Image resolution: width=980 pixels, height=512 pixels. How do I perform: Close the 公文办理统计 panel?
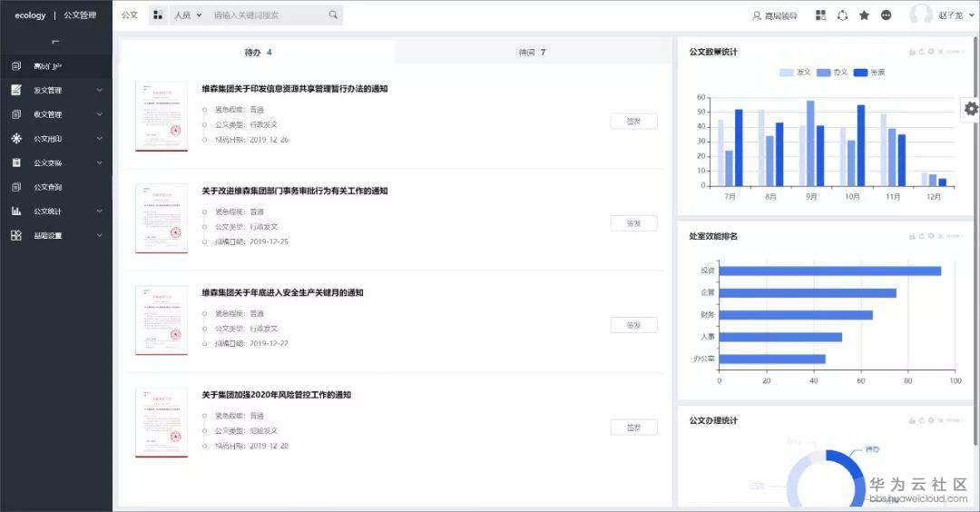[940, 420]
